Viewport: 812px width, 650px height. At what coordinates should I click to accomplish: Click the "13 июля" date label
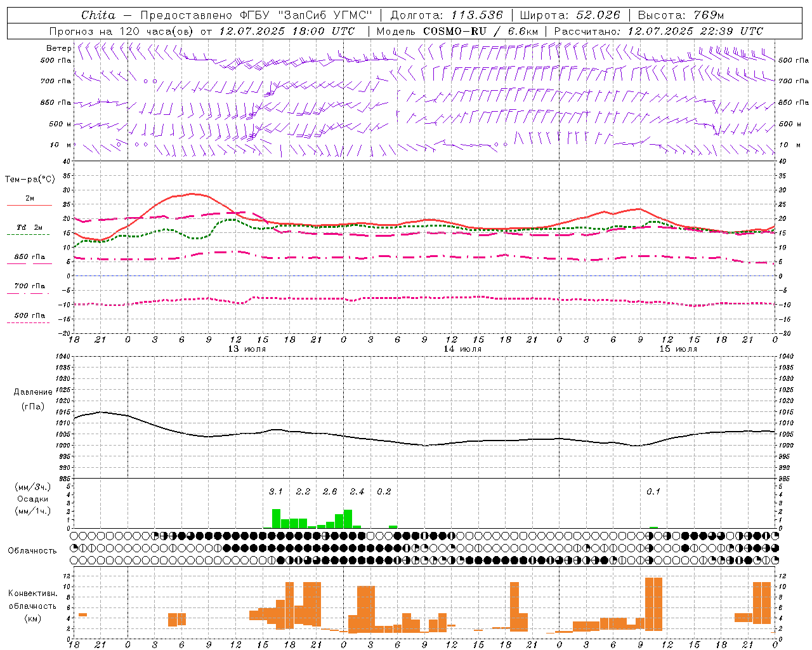coord(247,349)
